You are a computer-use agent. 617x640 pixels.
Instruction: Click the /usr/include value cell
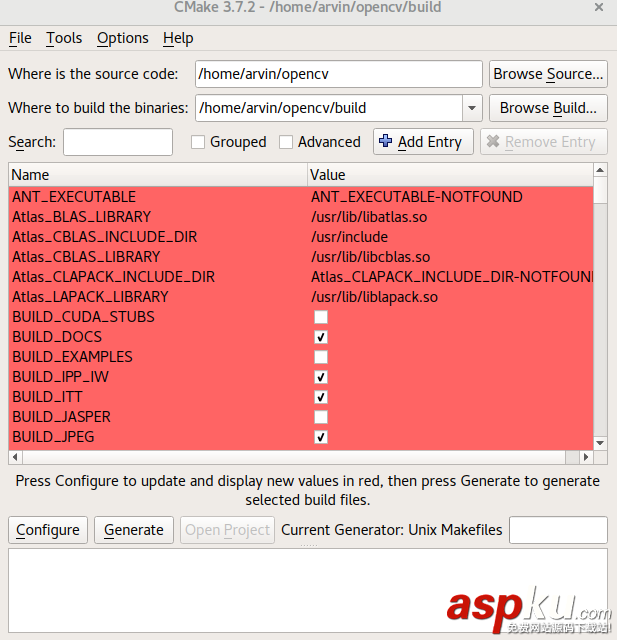[x=450, y=237]
